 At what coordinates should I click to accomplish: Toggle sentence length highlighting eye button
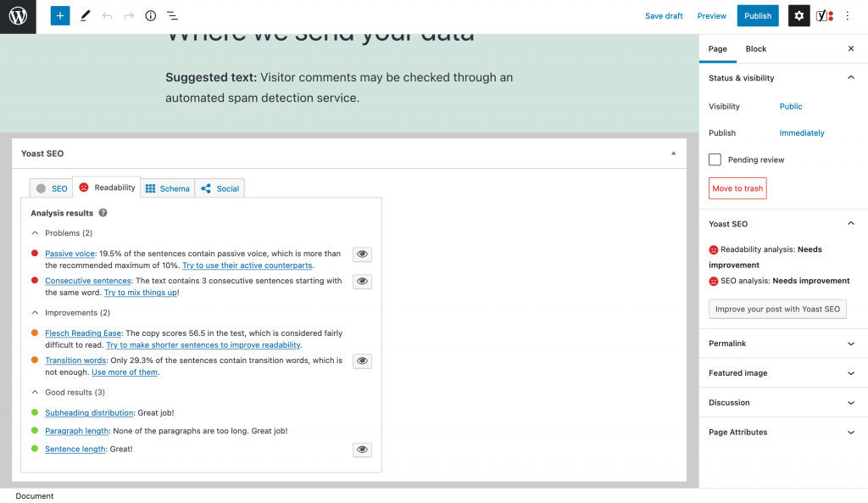tap(362, 450)
